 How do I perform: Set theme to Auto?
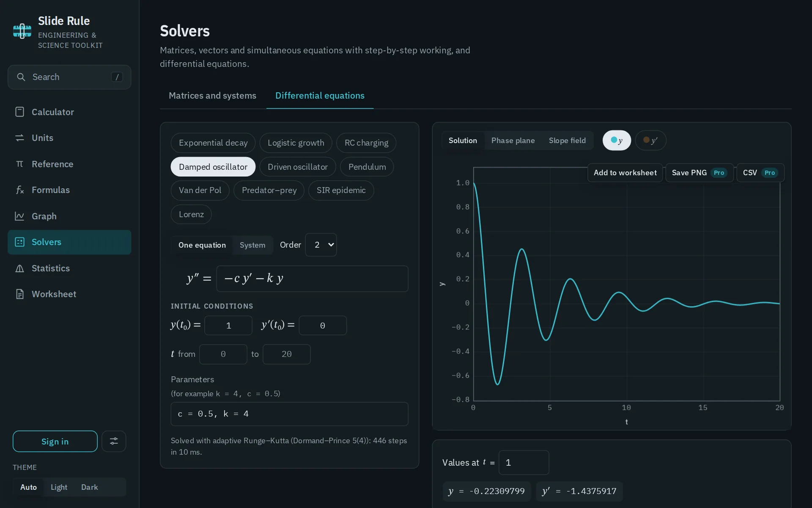tap(28, 487)
